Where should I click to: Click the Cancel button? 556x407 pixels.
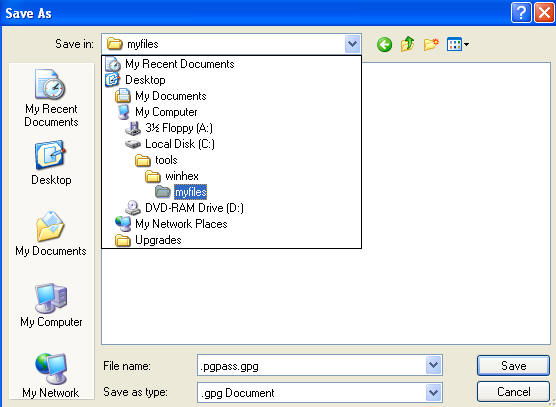click(513, 392)
